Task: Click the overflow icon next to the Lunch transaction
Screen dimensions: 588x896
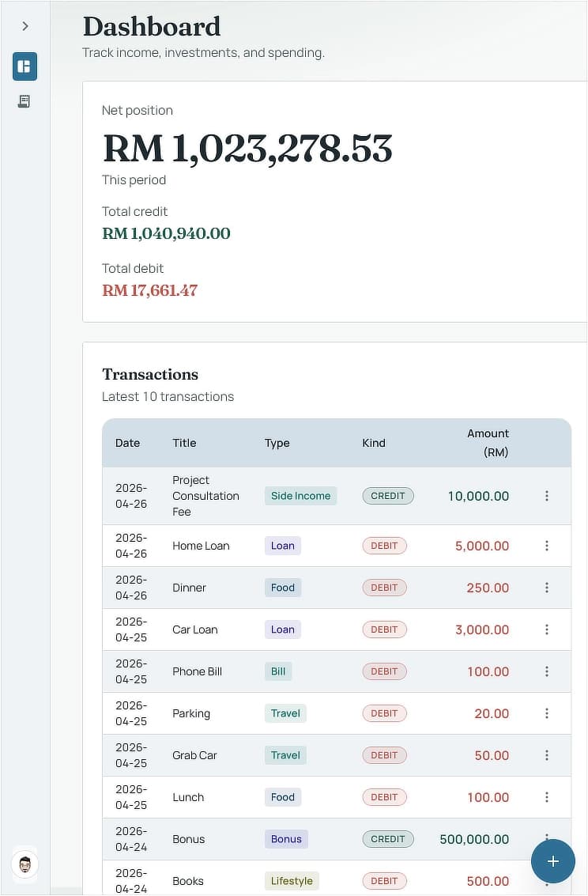Action: point(547,797)
